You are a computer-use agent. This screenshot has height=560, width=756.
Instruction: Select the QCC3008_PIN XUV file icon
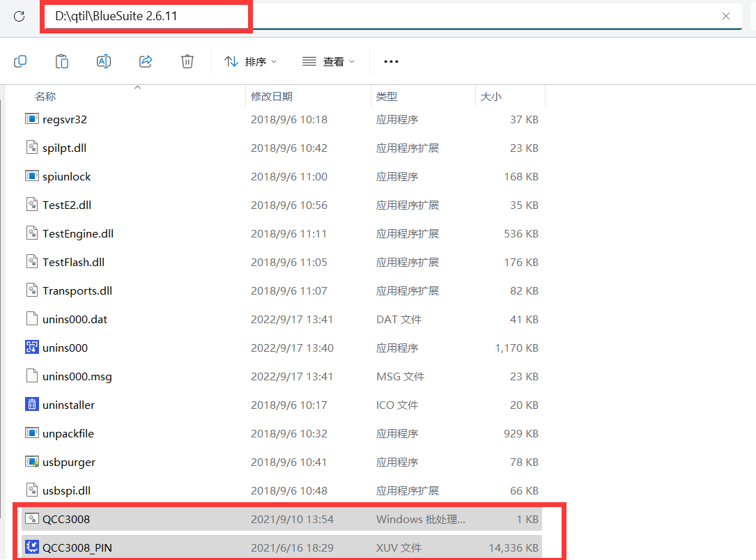tap(32, 547)
